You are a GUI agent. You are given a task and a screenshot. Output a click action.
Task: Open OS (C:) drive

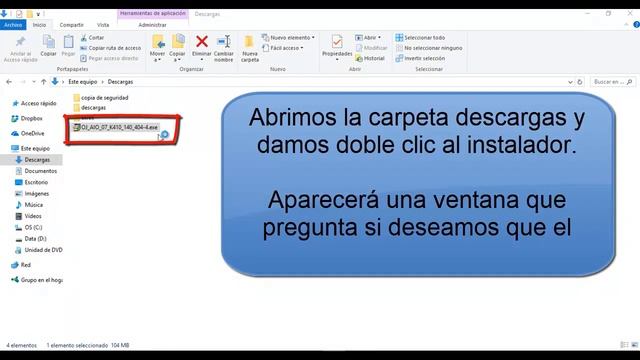(29, 227)
